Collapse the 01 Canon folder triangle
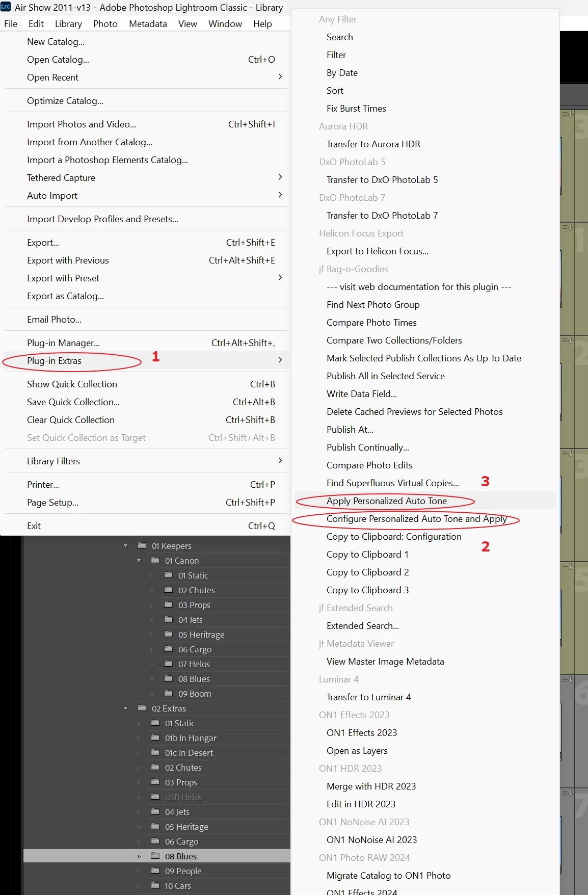 click(139, 561)
